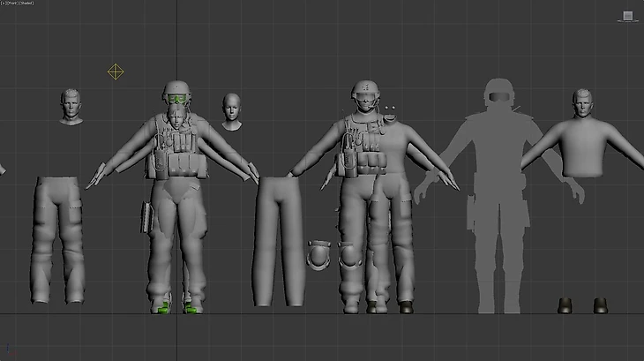Image resolution: width=644 pixels, height=361 pixels.
Task: Select the male head on far left
Action: (71, 106)
